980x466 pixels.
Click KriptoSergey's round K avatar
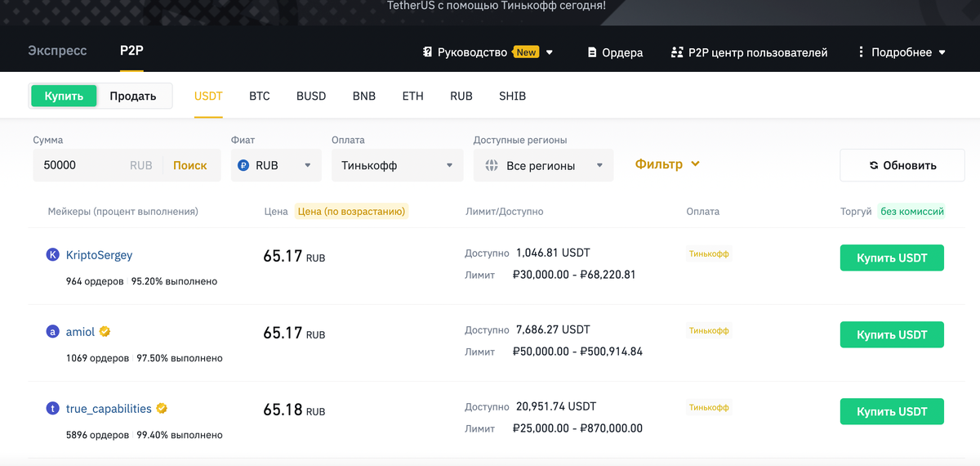[x=53, y=255]
